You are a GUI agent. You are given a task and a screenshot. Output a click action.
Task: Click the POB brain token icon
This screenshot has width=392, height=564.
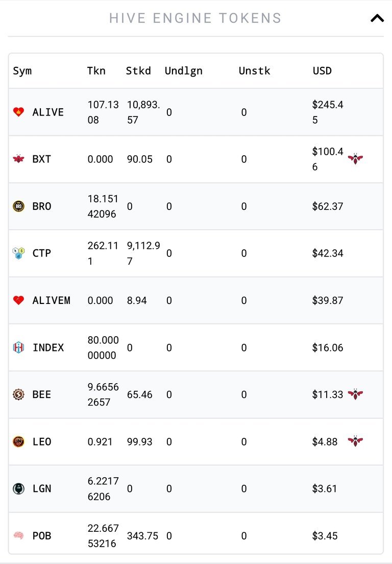point(19,535)
